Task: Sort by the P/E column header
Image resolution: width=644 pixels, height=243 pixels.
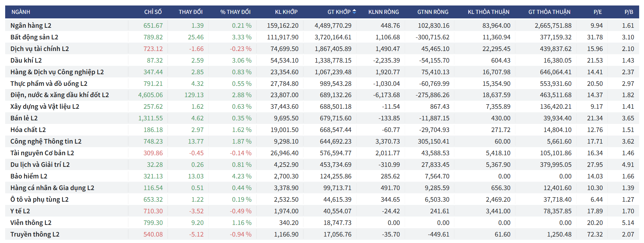Action: pos(597,12)
